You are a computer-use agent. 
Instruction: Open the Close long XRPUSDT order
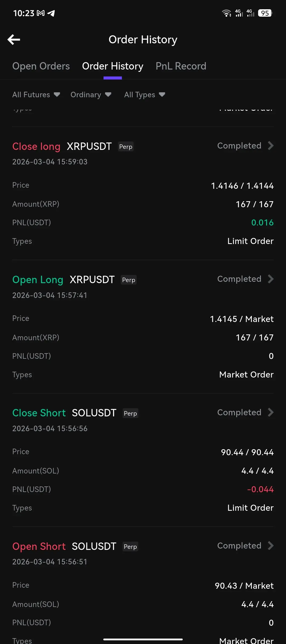click(89, 146)
